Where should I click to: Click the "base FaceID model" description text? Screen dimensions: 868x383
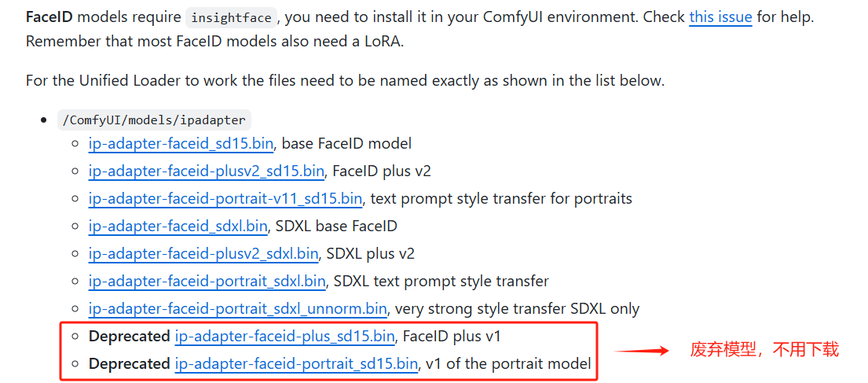point(346,144)
